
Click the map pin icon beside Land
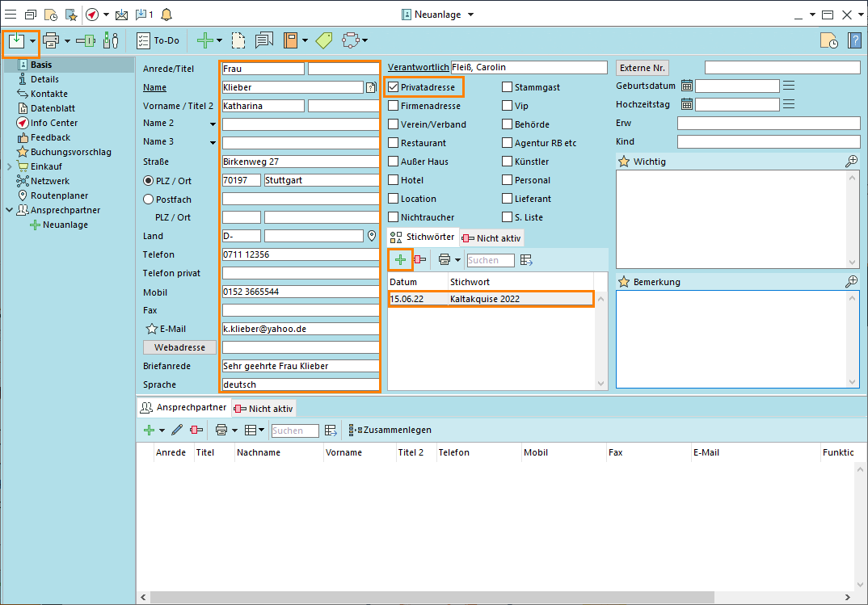click(372, 236)
